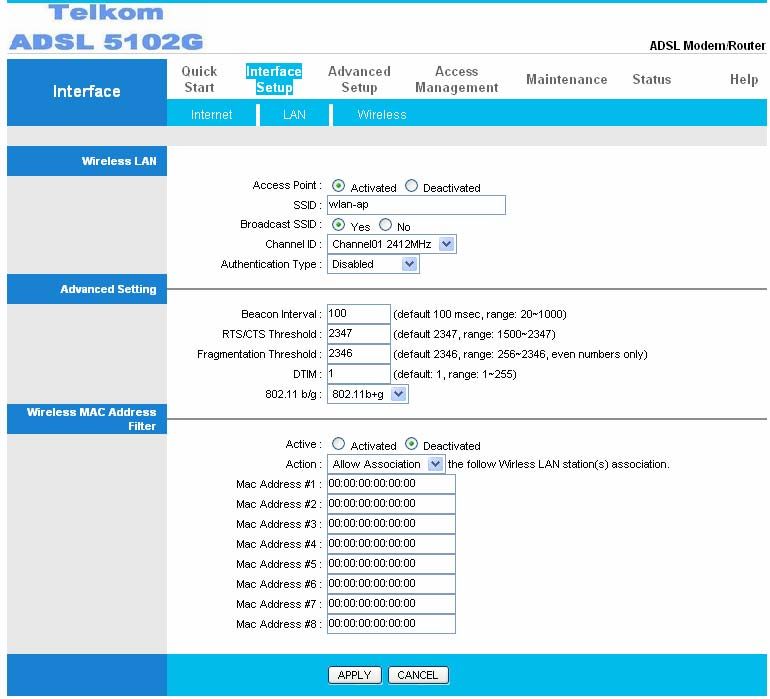The image size is (770, 699).
Task: Select Deactivated for Access Point
Action: pyautogui.click(x=412, y=186)
